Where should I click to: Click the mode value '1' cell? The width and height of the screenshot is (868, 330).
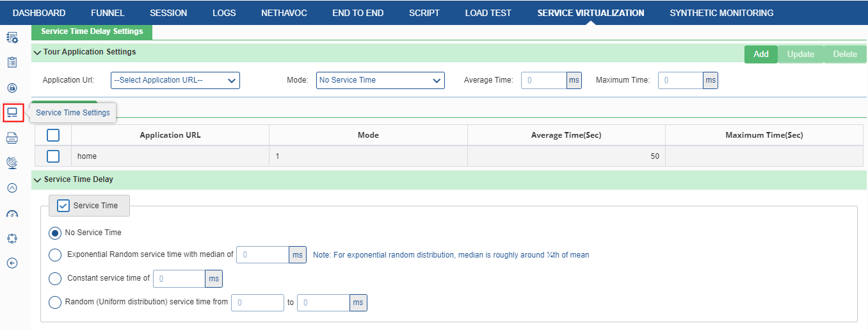point(368,156)
